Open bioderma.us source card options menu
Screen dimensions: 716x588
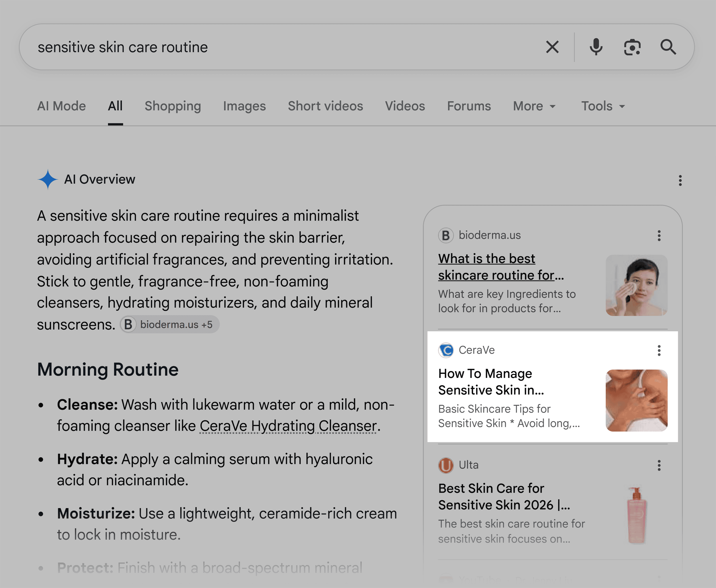(x=659, y=236)
